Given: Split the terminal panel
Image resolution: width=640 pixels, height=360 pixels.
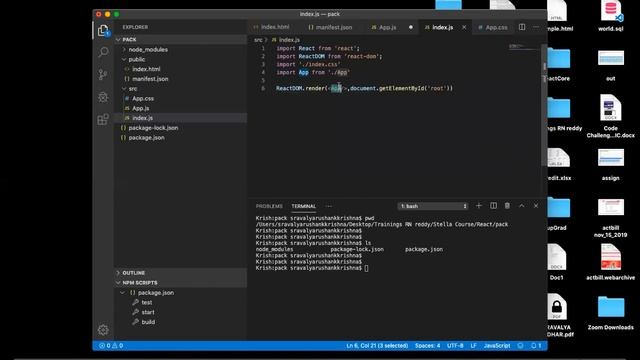Looking at the screenshot, I should [x=493, y=206].
